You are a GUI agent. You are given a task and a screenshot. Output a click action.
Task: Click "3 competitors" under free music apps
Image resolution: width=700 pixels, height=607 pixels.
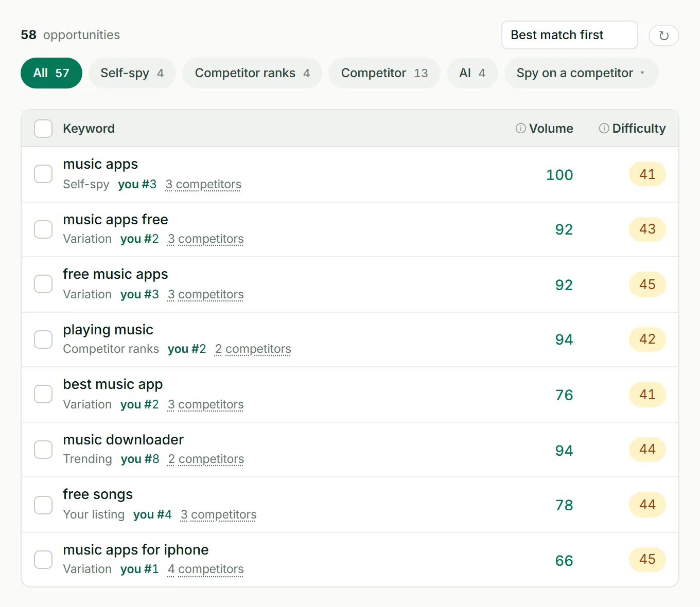[x=205, y=294]
